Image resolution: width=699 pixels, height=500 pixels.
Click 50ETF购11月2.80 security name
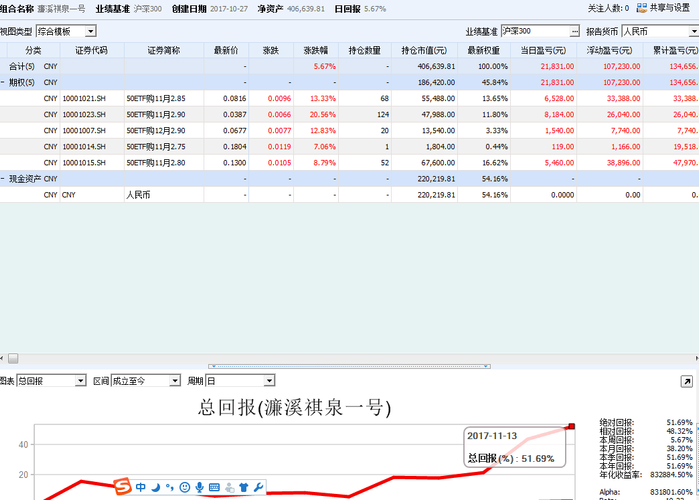coord(156,163)
